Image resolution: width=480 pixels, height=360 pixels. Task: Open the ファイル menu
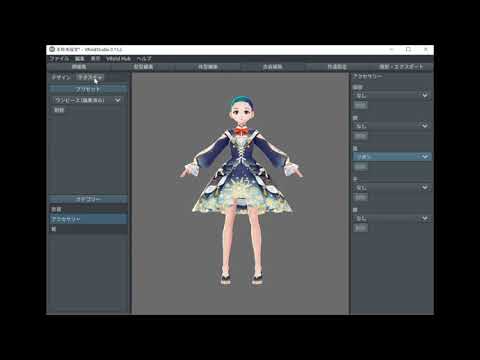click(59, 59)
